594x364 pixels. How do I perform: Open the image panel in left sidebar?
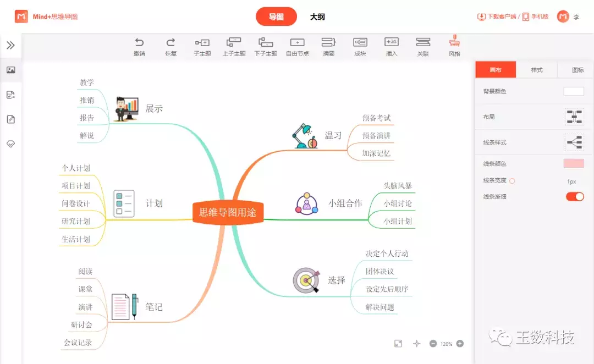(10, 70)
